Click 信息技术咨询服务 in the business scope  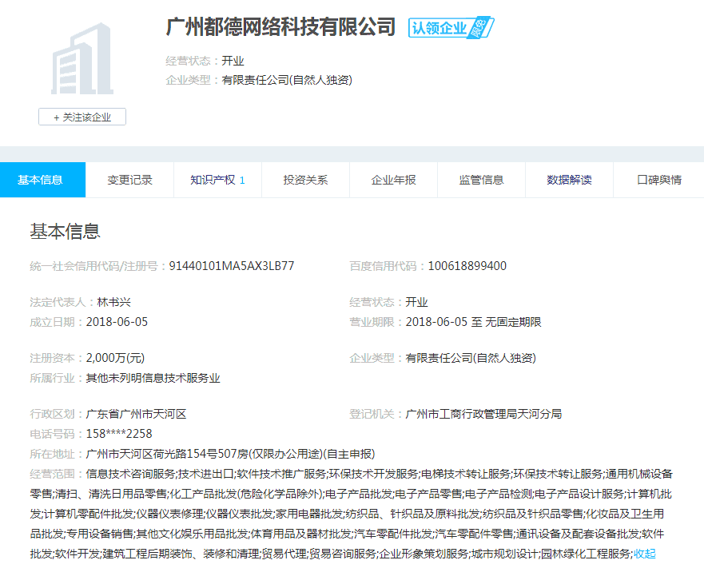[131, 474]
